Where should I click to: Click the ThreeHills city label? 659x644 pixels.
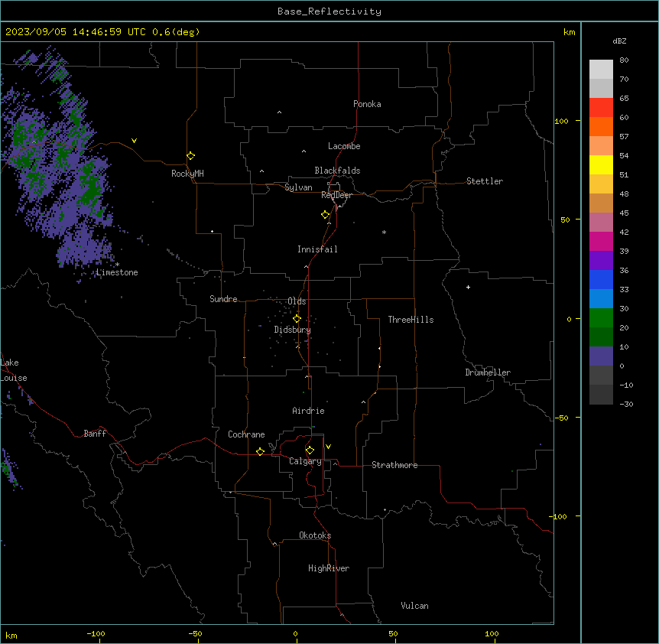[411, 320]
